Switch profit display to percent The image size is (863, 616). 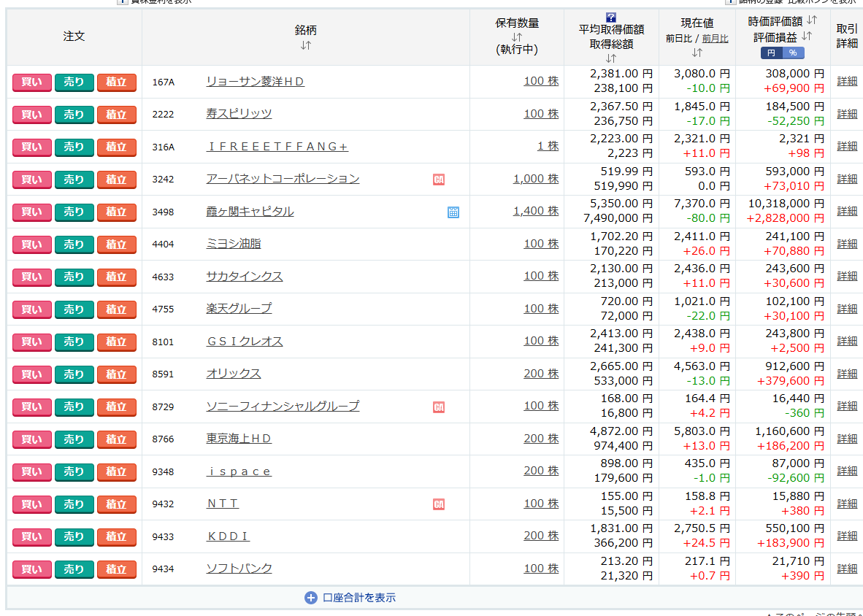(793, 53)
